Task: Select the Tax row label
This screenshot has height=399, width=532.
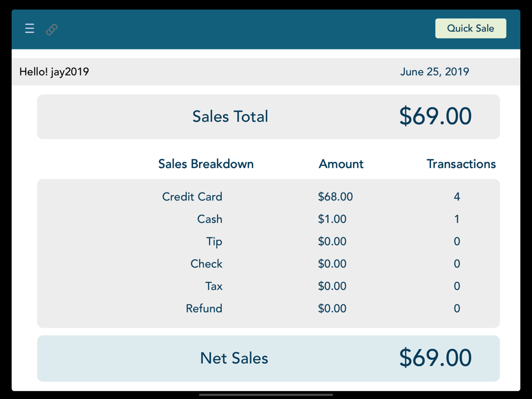Action: tap(214, 286)
